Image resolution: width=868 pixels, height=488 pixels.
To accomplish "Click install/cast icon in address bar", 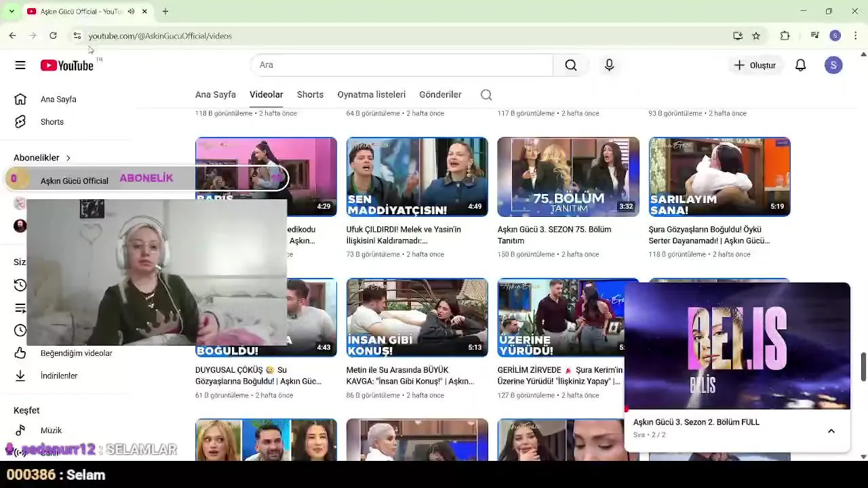I will point(738,36).
